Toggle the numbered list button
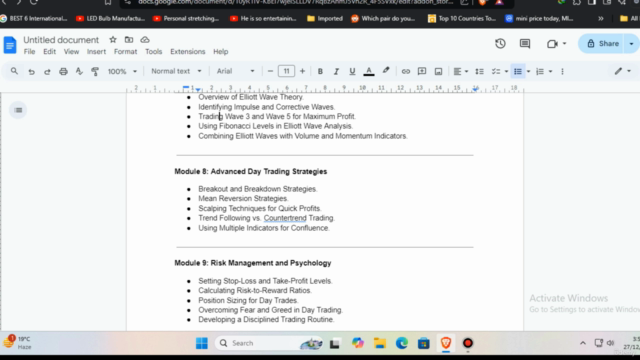 (540, 71)
